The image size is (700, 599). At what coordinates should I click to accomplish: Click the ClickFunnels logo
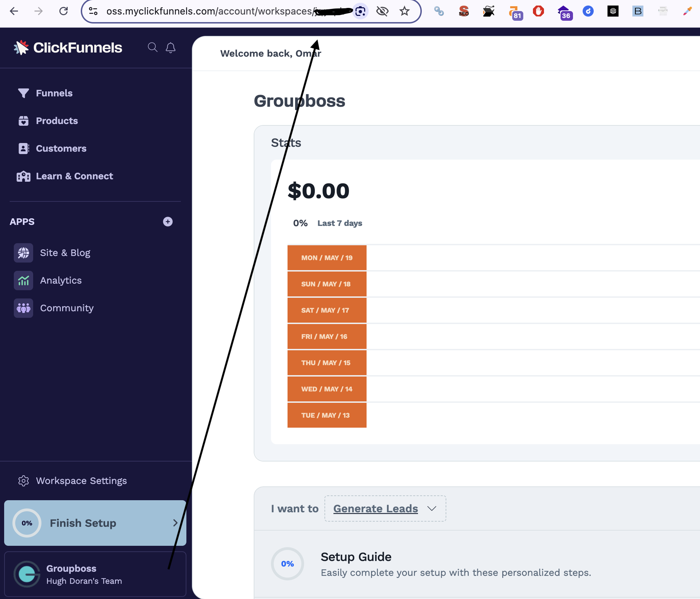(x=68, y=48)
